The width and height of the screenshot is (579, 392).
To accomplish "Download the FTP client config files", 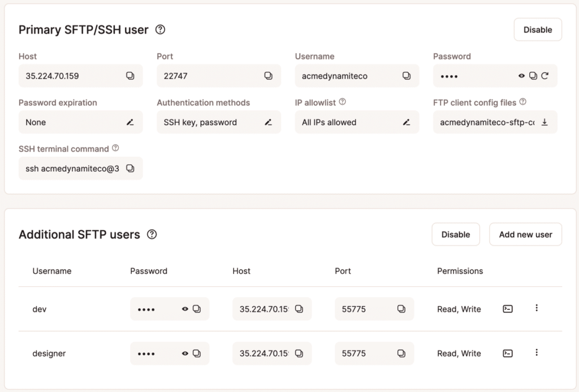I will coord(545,122).
